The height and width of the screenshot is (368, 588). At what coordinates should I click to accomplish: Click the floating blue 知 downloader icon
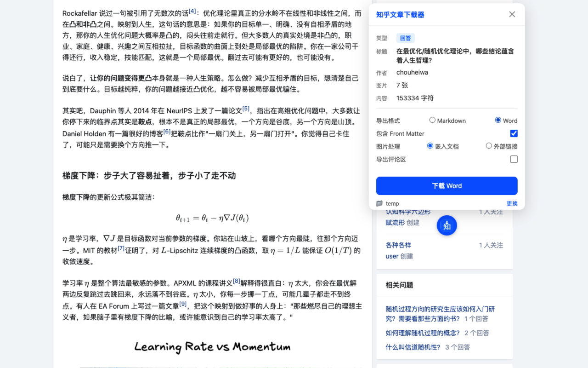click(x=447, y=225)
